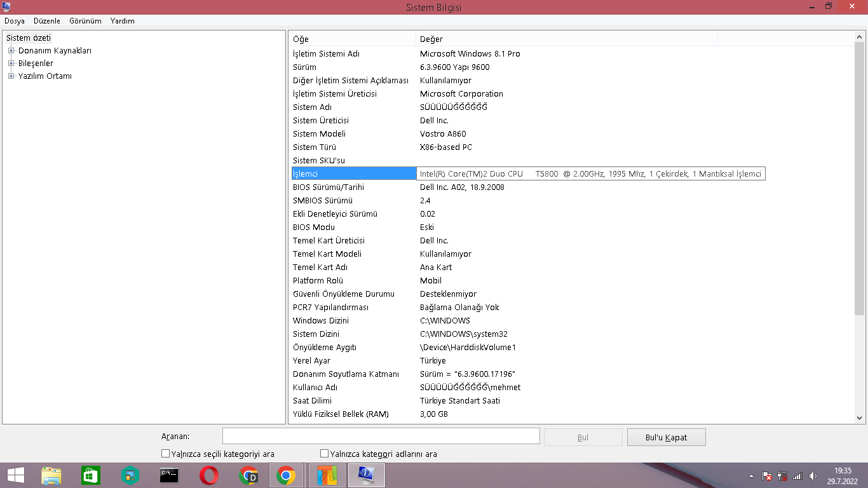Image resolution: width=868 pixels, height=488 pixels.
Task: Open the Düzenle menu
Action: pos(47,21)
